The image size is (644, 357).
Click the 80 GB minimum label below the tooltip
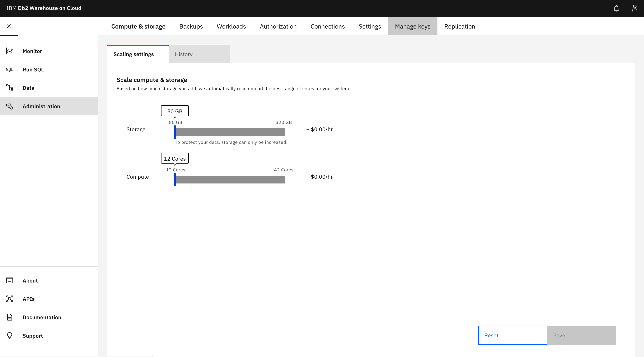(x=175, y=122)
